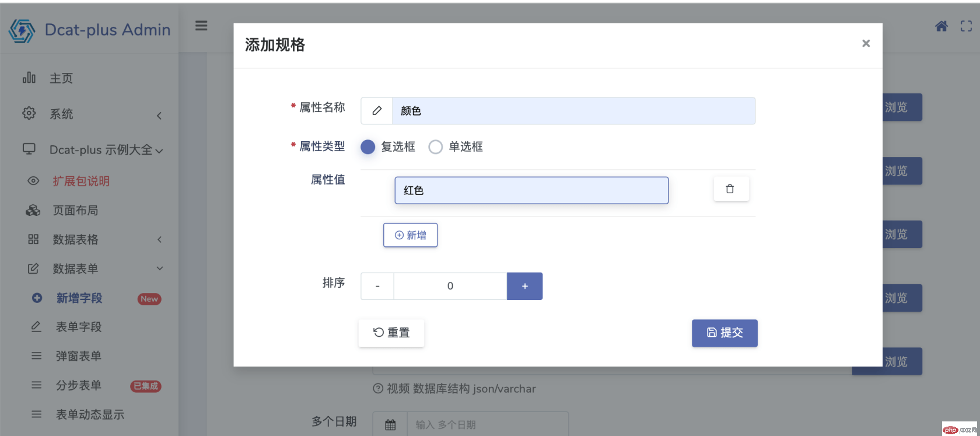Increase 排序 with the plus button
This screenshot has height=436, width=980.
(524, 286)
